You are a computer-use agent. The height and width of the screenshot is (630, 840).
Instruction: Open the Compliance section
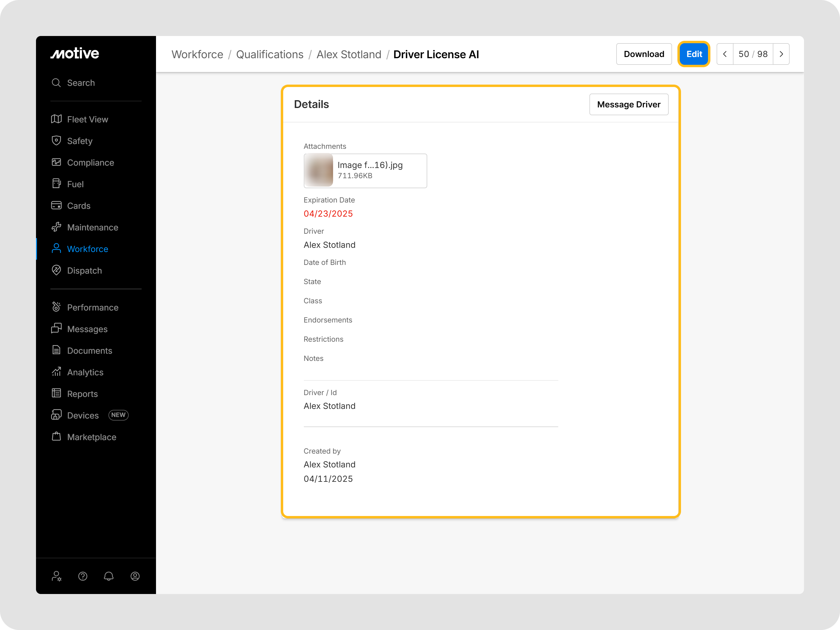90,162
